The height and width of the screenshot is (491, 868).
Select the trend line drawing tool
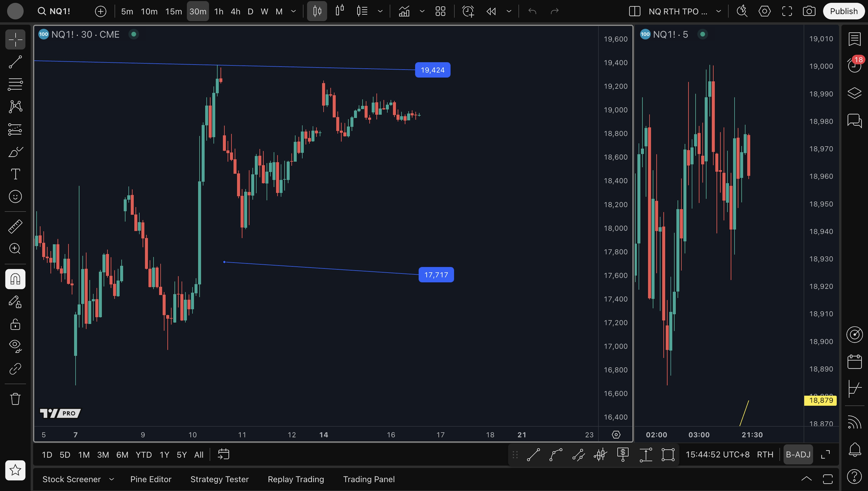pos(15,62)
